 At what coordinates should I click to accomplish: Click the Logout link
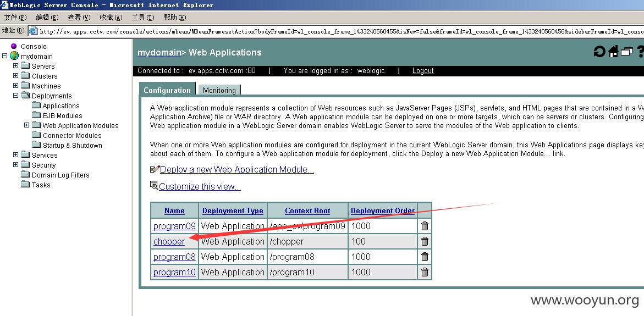coord(423,70)
